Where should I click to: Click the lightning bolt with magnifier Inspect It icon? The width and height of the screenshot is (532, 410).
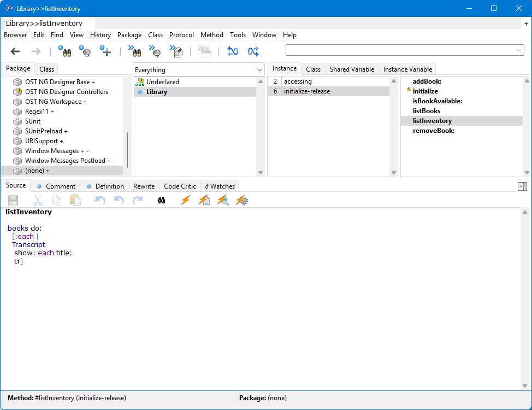point(223,201)
